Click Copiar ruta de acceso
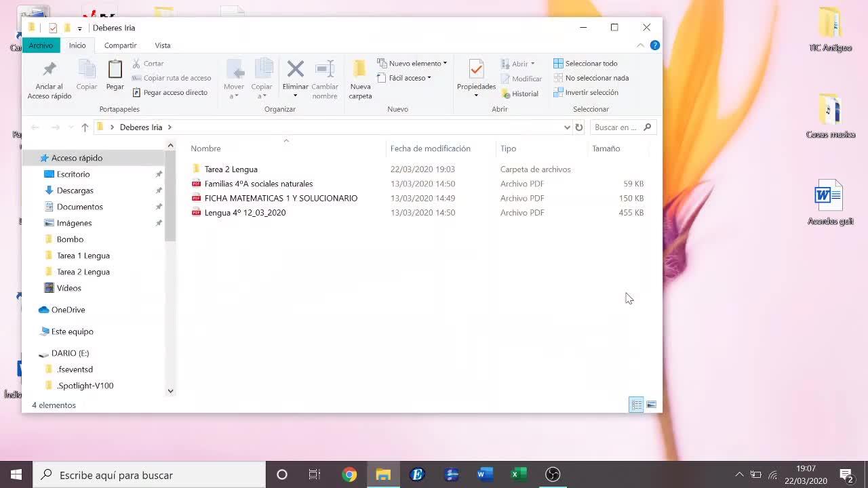 coord(172,78)
